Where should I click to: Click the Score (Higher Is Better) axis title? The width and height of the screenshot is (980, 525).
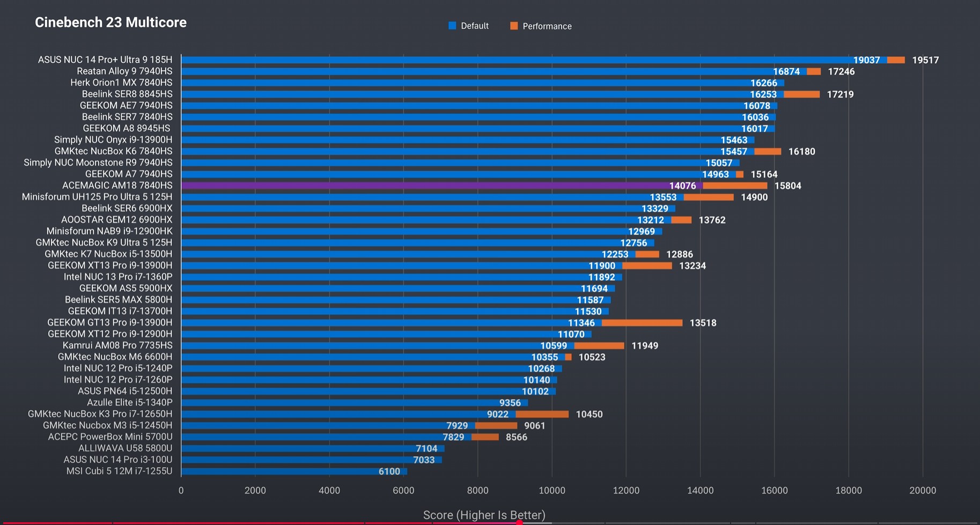pyautogui.click(x=484, y=515)
